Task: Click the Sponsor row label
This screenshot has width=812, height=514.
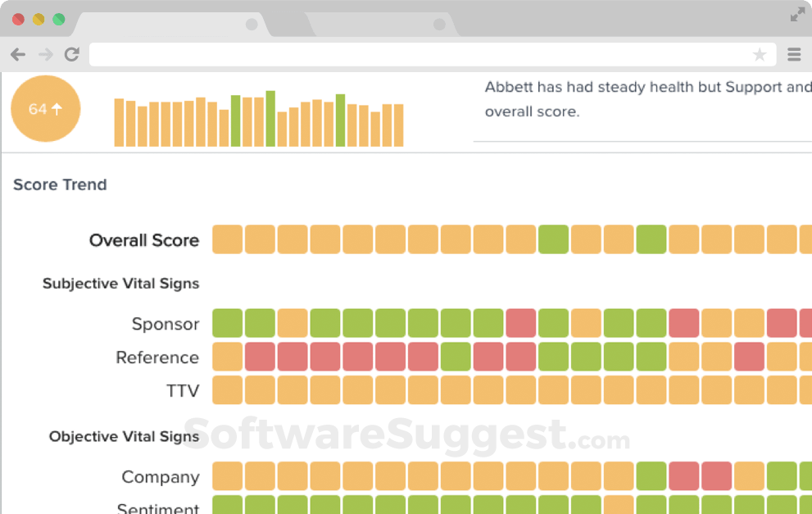Action: pyautogui.click(x=166, y=324)
